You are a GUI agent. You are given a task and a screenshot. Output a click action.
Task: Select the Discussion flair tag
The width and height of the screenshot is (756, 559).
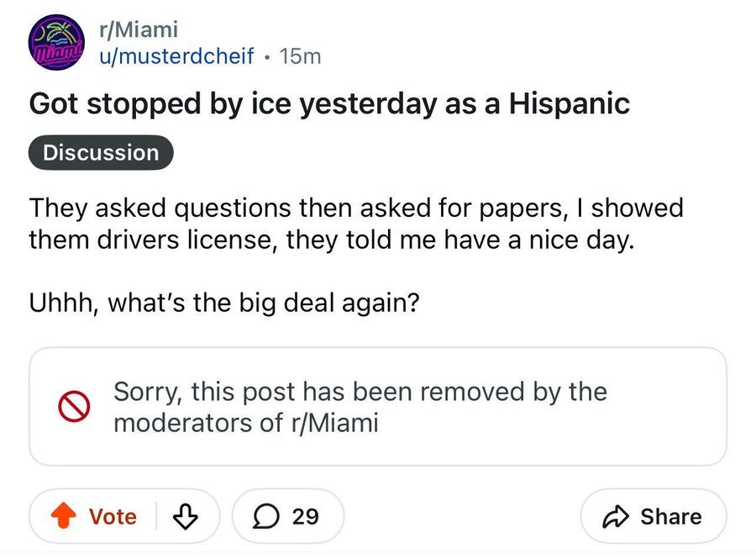coord(101,153)
